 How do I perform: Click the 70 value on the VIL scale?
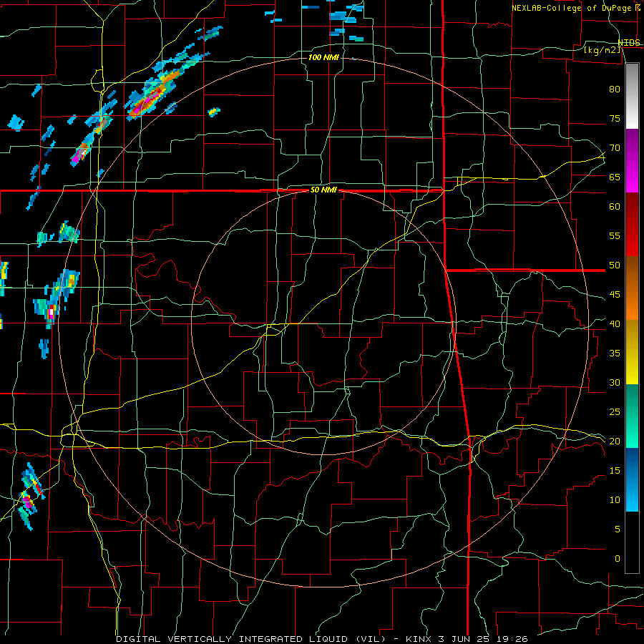point(615,148)
